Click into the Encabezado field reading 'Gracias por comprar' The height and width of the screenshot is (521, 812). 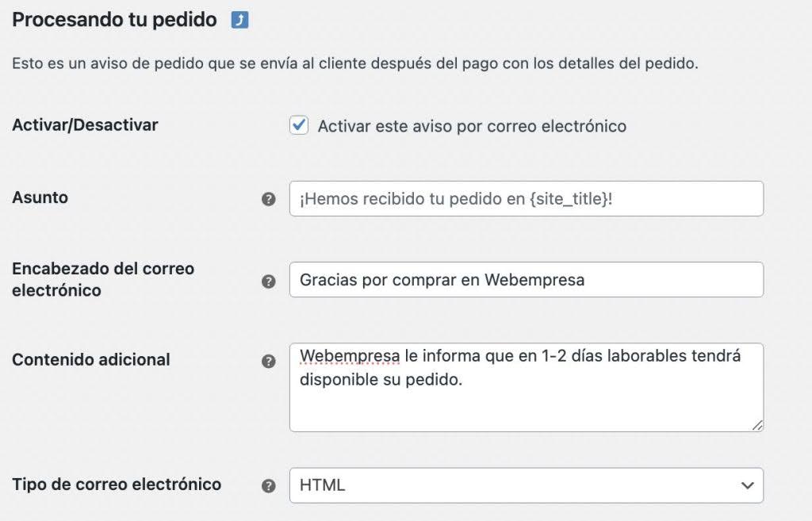pyautogui.click(x=526, y=280)
